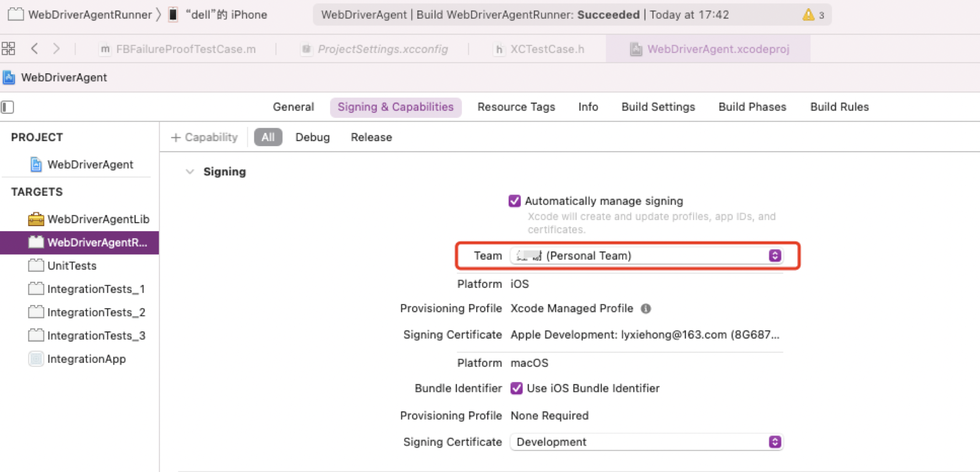Click the IntegrationApp target icon

pos(36,359)
